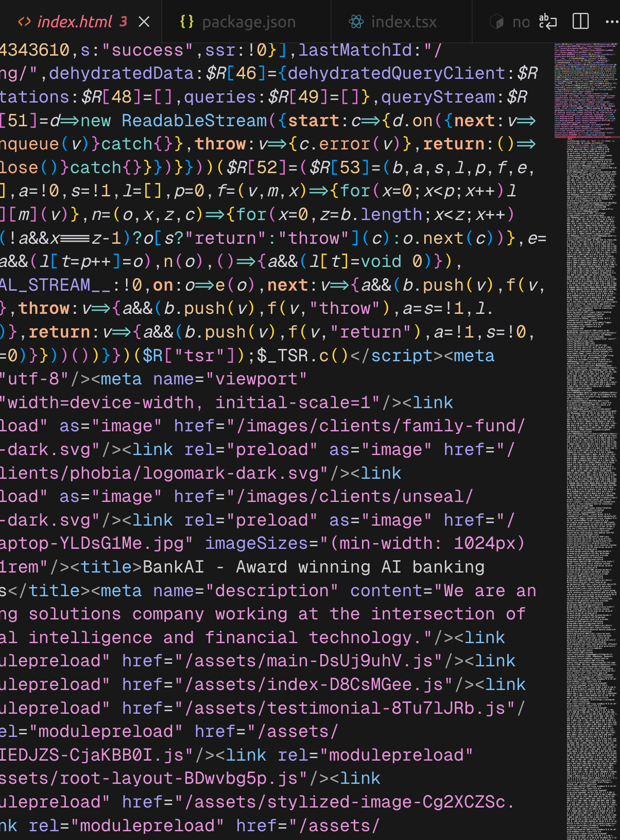The width and height of the screenshot is (620, 840).
Task: Click the "imageSizes" attribute
Action: click(256, 543)
